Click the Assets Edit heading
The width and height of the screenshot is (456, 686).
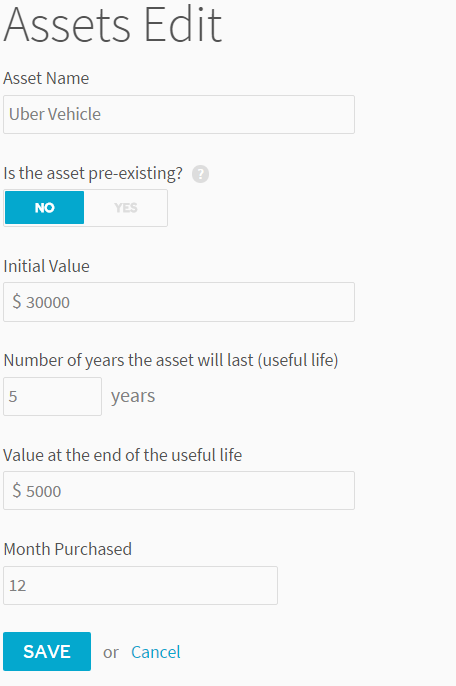[x=113, y=25]
